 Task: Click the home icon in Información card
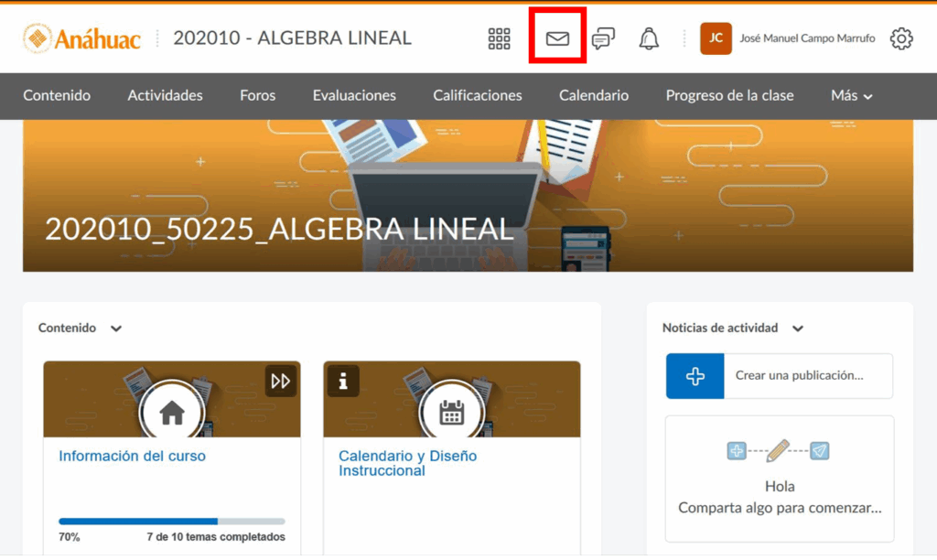172,414
